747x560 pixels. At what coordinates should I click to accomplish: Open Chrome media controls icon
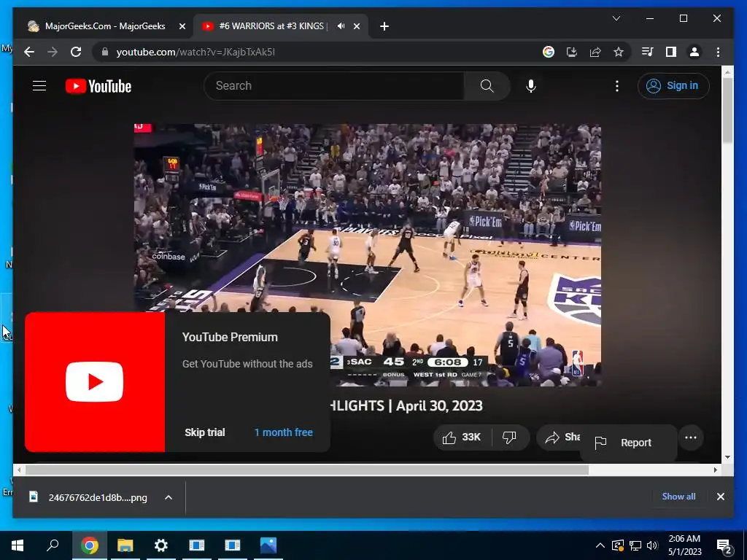coord(648,52)
